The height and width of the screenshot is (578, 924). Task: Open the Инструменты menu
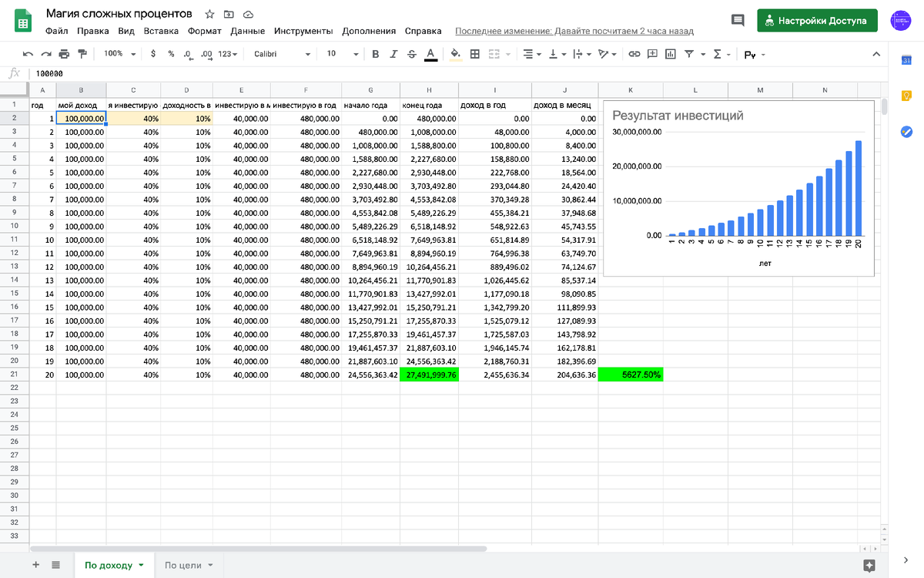coord(303,31)
